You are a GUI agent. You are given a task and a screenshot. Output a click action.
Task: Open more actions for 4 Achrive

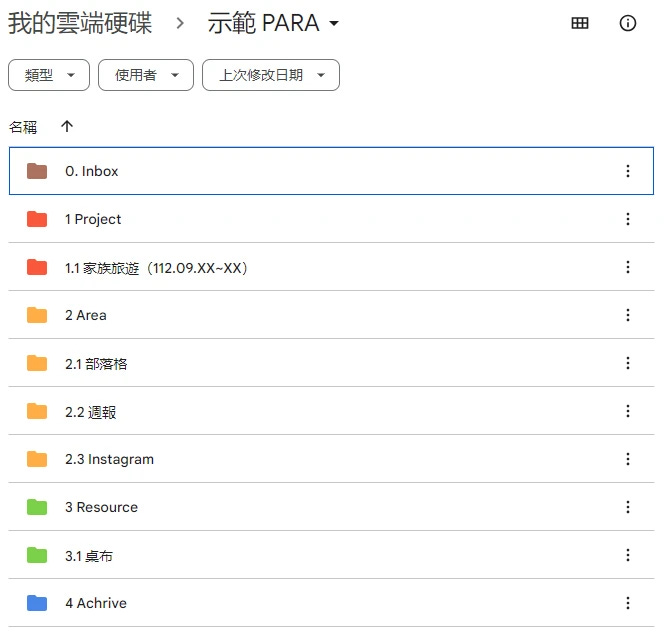point(628,603)
